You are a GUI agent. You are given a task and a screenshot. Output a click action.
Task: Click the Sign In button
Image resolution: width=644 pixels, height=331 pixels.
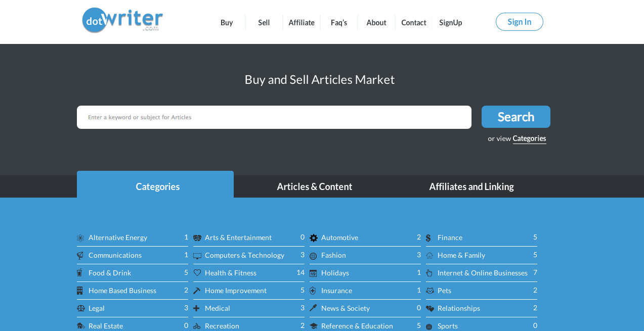[x=519, y=22]
